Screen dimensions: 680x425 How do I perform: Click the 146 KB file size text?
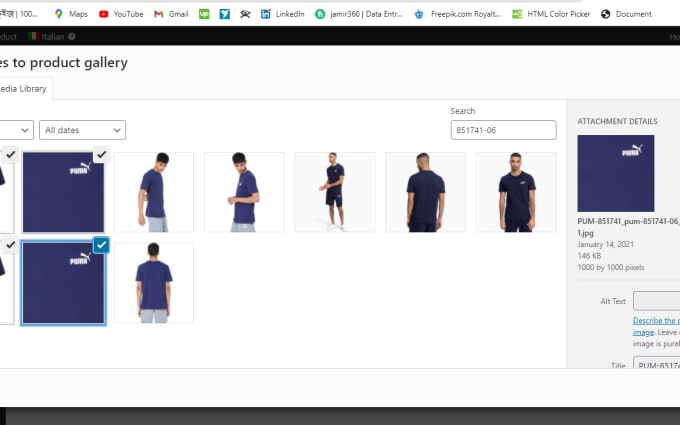[x=589, y=256]
